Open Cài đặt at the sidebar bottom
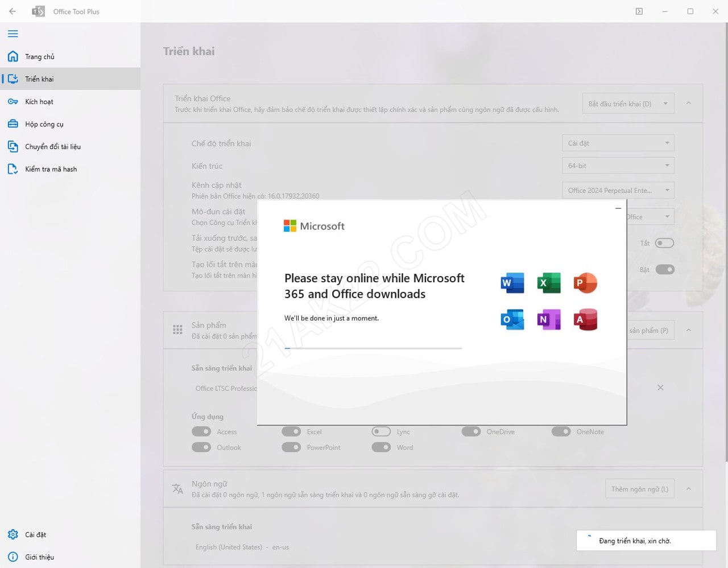 click(x=70, y=534)
